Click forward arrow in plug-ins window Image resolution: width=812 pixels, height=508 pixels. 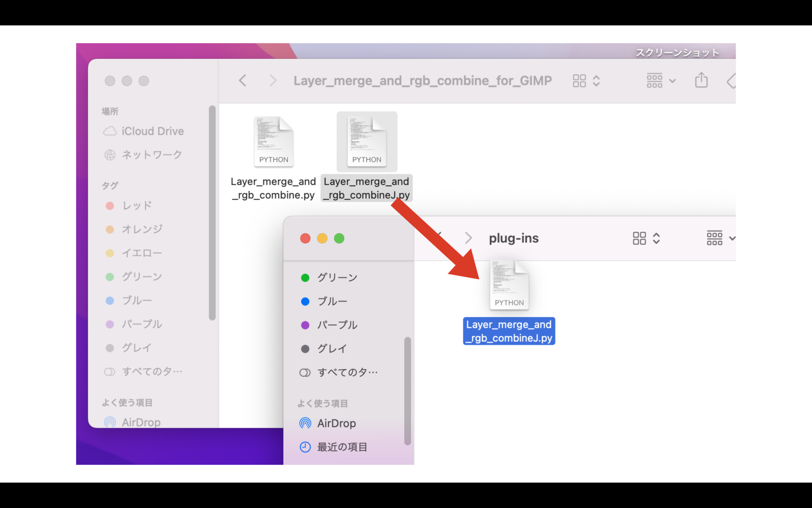[x=468, y=238]
